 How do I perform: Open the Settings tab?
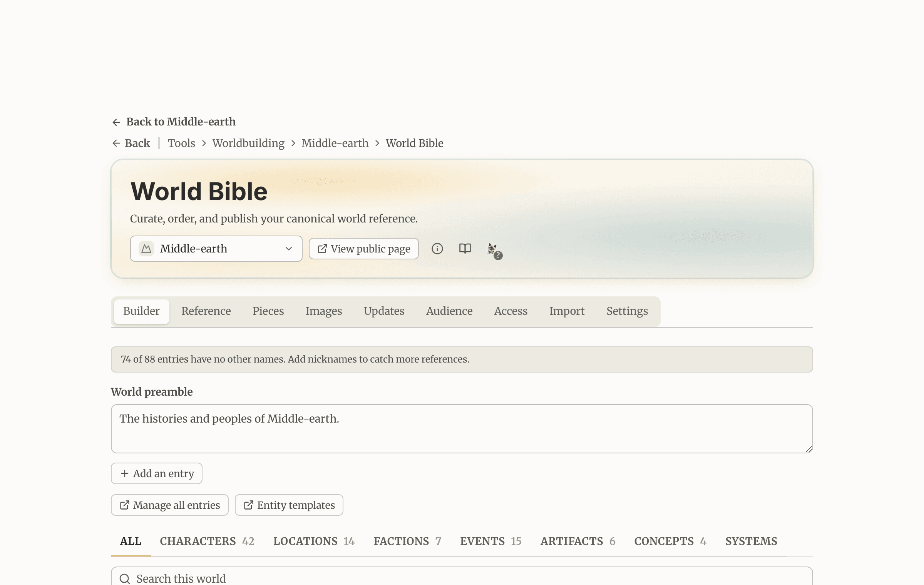tap(627, 311)
